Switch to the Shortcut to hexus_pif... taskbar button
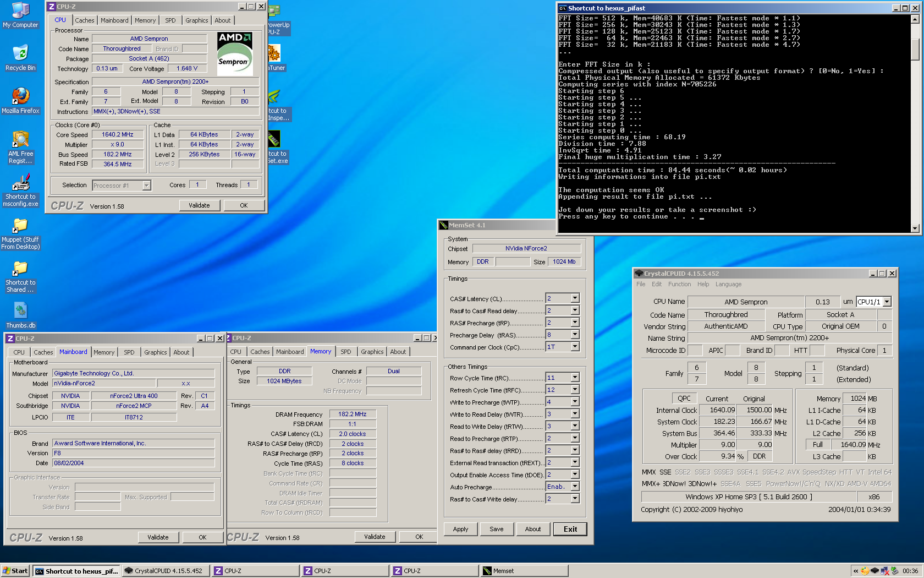The image size is (924, 578). [x=76, y=571]
